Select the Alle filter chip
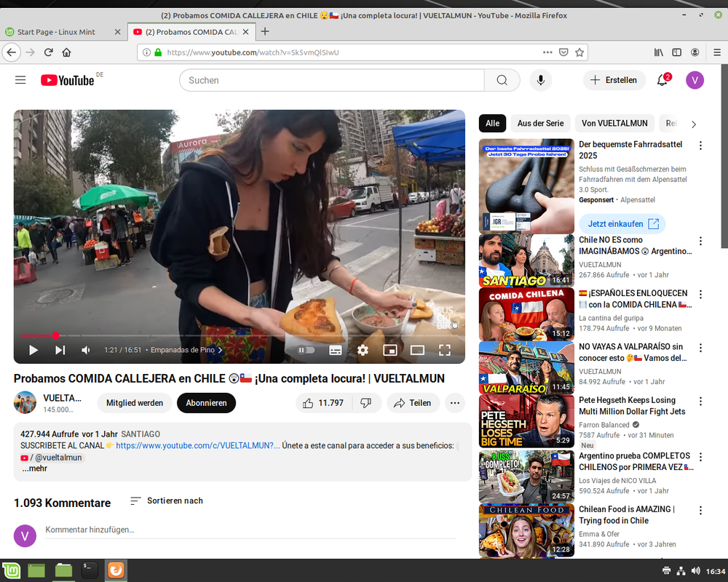Viewport: 728px width, 582px height. [x=492, y=124]
